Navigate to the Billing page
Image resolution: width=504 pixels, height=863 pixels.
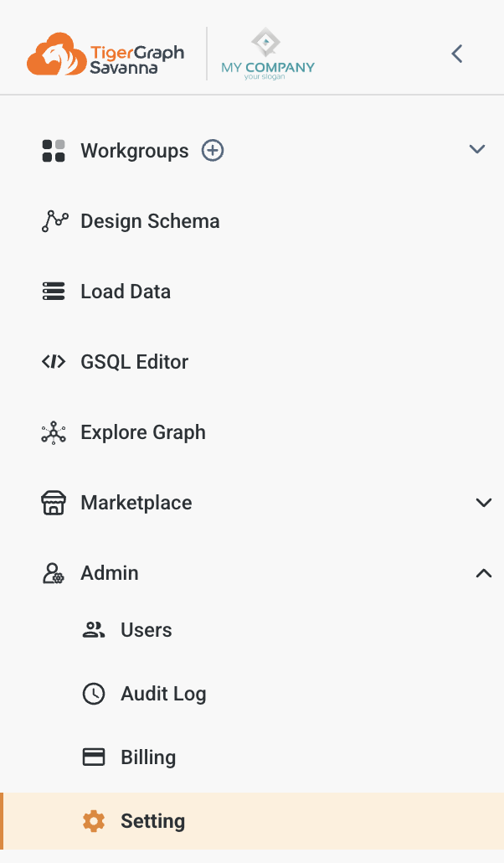pyautogui.click(x=148, y=757)
